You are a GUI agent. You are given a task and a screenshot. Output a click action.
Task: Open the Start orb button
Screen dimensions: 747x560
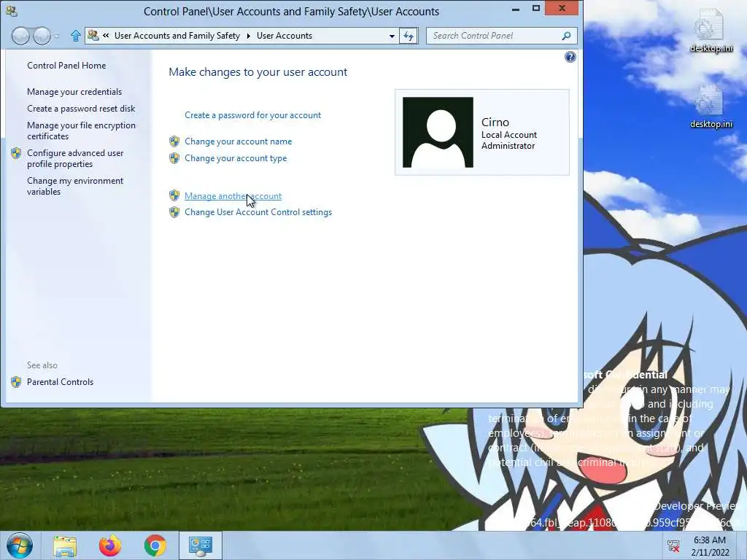click(x=20, y=545)
